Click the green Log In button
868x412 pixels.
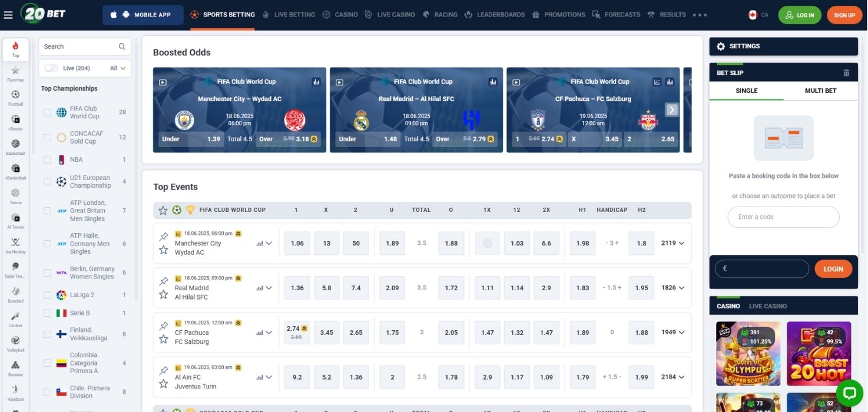(x=799, y=15)
